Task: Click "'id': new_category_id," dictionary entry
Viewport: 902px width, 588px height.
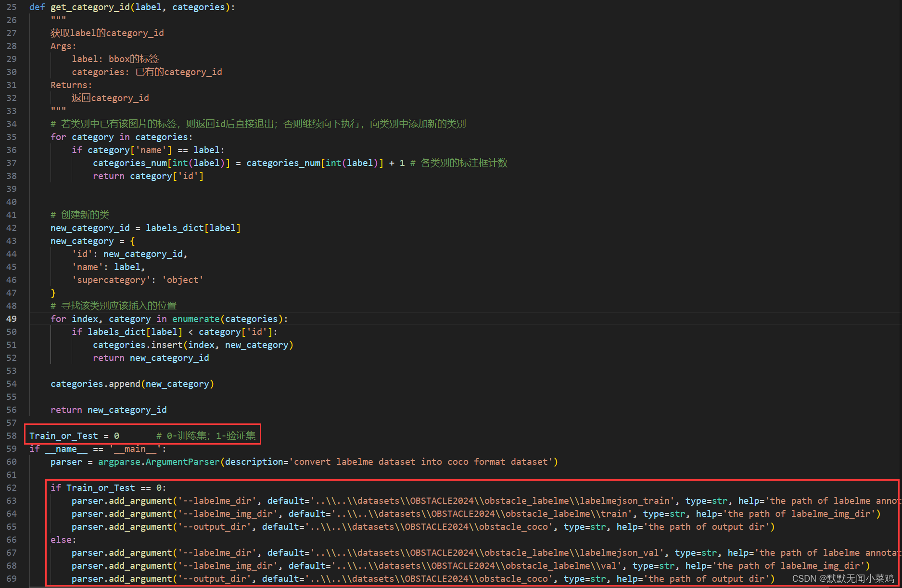Action: (x=129, y=254)
